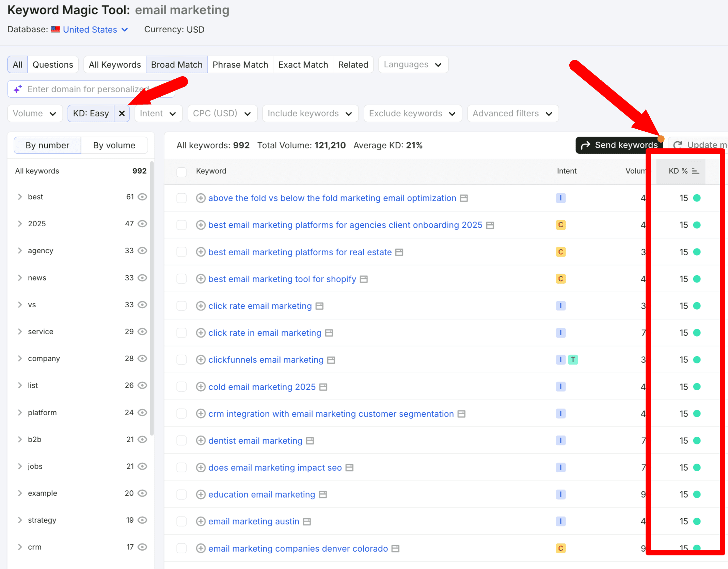Select the All Keywords match tab
The width and height of the screenshot is (728, 569).
[x=115, y=64]
